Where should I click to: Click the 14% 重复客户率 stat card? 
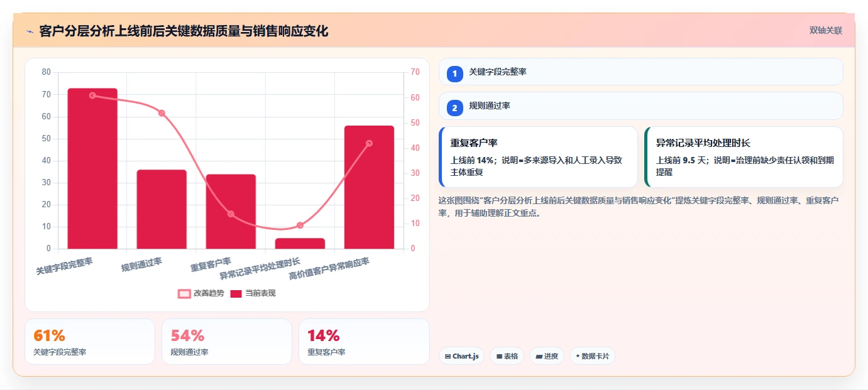(x=364, y=342)
